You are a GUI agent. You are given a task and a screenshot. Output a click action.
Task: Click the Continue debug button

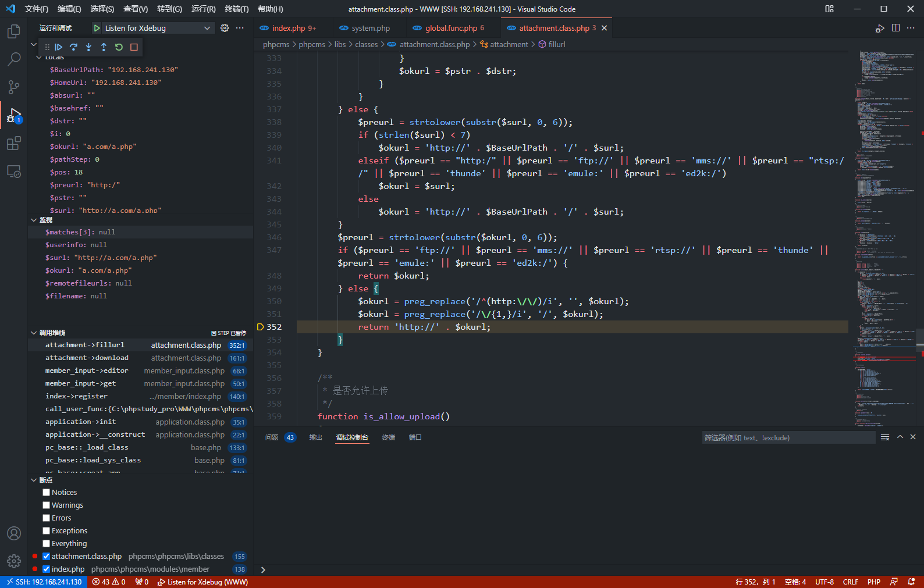point(58,47)
